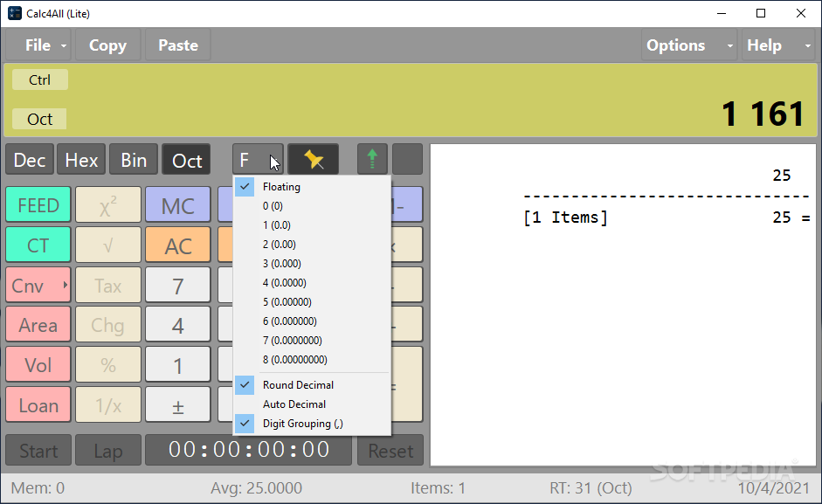Click digit 1 key
Image resolution: width=822 pixels, height=504 pixels.
(x=177, y=364)
